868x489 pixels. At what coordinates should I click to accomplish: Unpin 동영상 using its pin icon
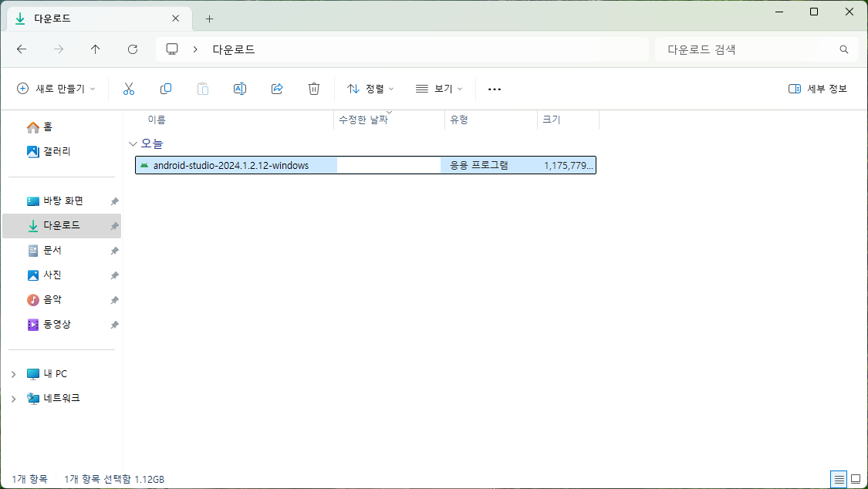115,325
